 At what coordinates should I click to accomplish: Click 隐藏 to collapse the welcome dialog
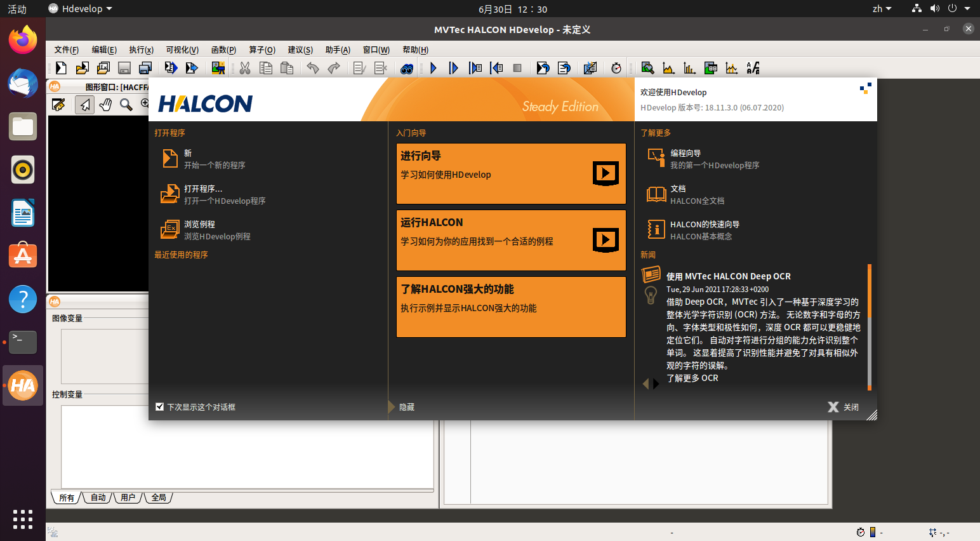coord(407,407)
